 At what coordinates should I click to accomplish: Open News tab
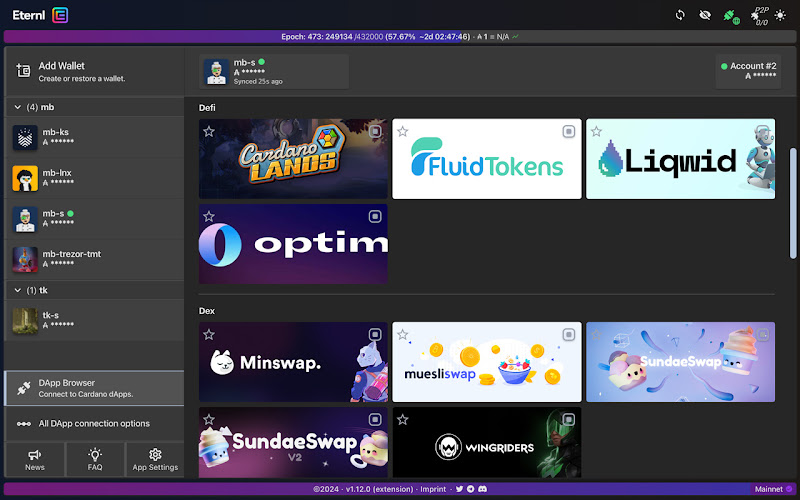click(35, 460)
